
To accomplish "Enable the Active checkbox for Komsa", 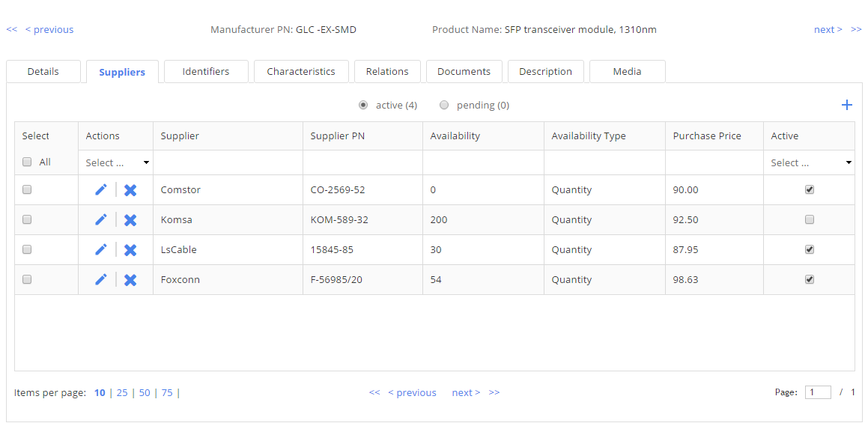I will [809, 219].
